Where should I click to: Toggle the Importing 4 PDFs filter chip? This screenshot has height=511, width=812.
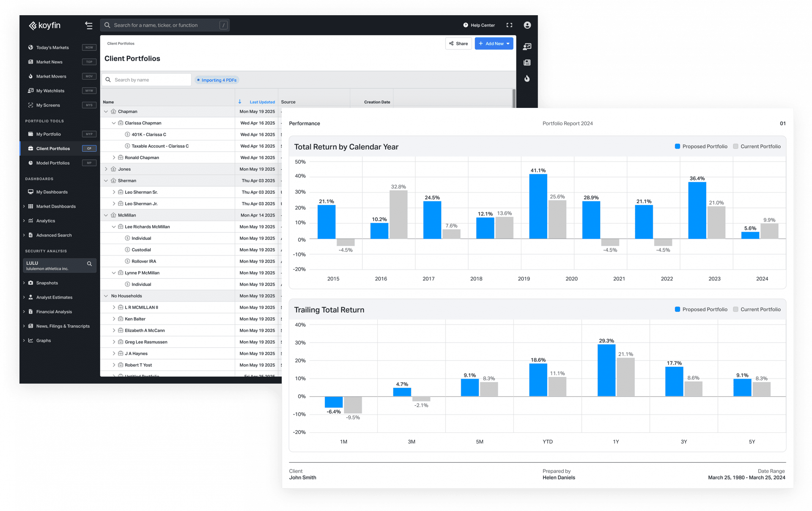point(217,80)
